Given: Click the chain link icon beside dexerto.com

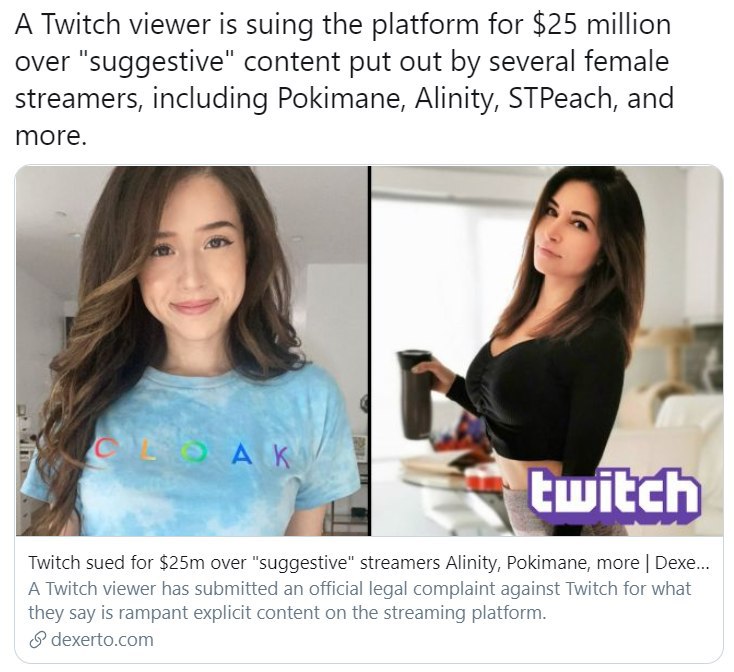Looking at the screenshot, I should pos(37,640).
